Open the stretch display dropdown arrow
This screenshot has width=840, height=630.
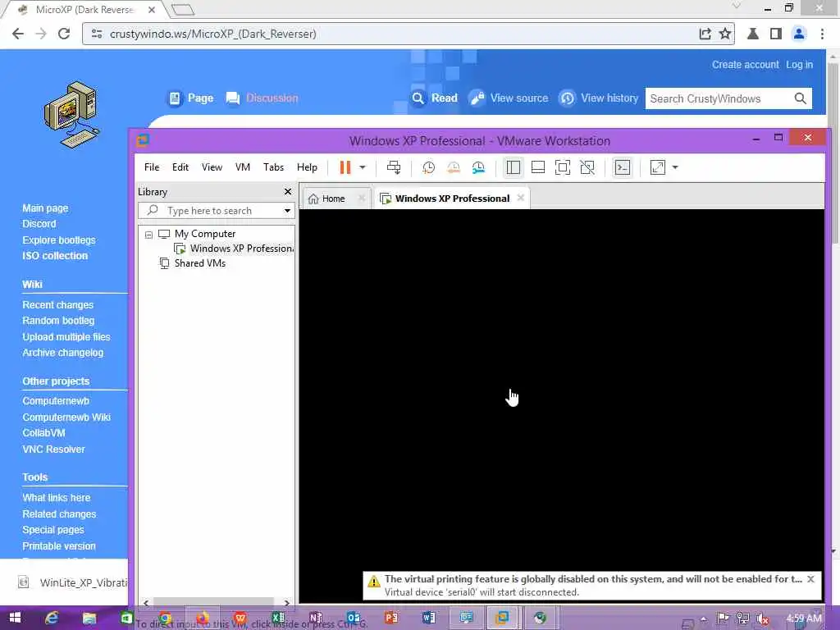pos(675,167)
